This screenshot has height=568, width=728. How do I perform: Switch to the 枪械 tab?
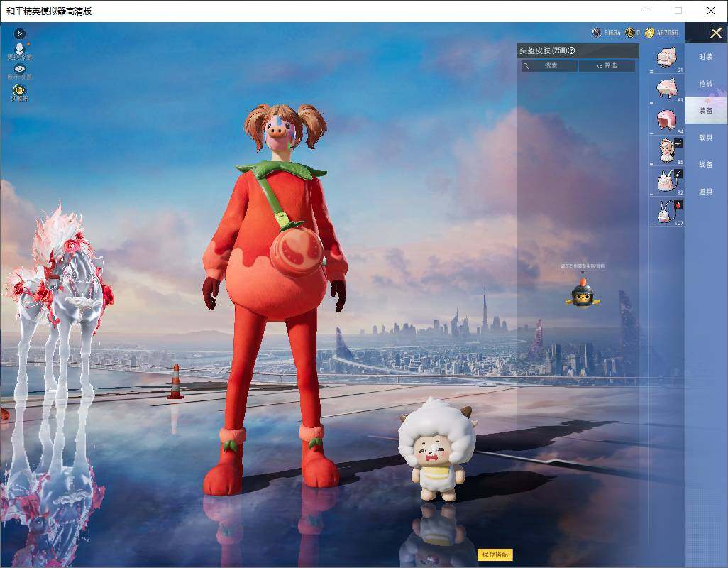pyautogui.click(x=706, y=84)
